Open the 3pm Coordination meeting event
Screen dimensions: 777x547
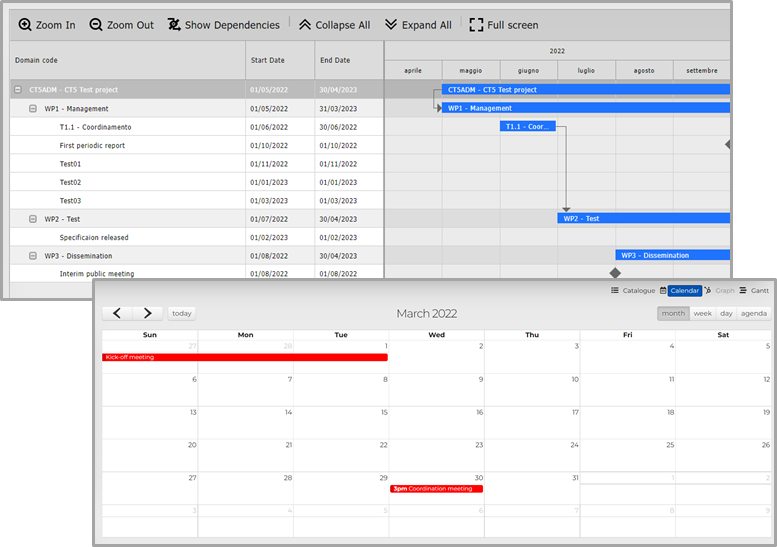[x=436, y=489]
